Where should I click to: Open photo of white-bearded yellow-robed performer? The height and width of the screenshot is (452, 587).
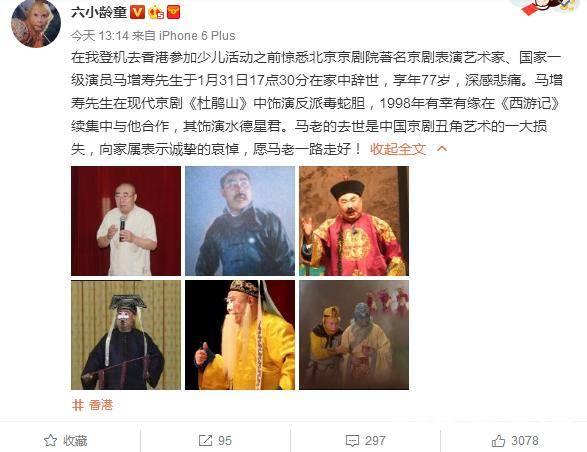coord(240,335)
